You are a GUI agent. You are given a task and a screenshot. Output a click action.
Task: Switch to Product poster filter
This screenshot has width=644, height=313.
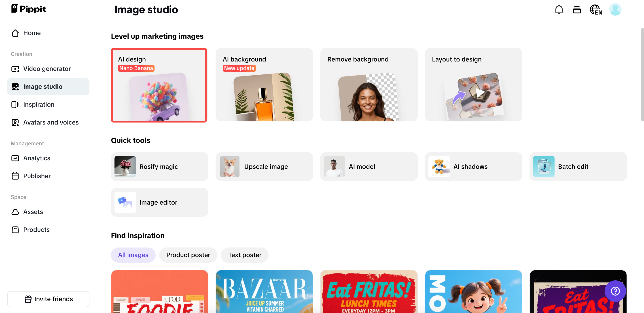click(x=188, y=255)
